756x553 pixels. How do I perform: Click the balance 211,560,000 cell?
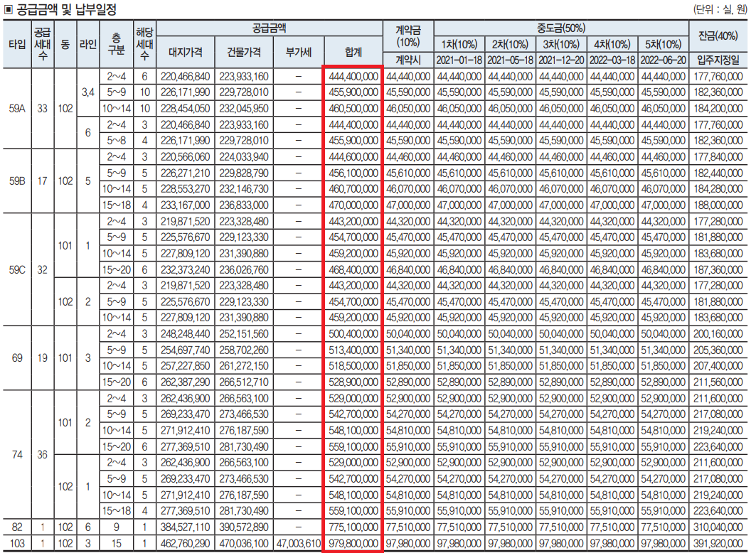[718, 382]
